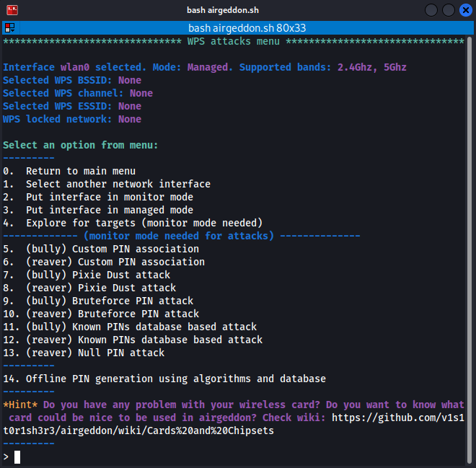Click '12. (reaver) Known PINs database based attack'
The image size is (476, 468).
pyautogui.click(x=133, y=340)
